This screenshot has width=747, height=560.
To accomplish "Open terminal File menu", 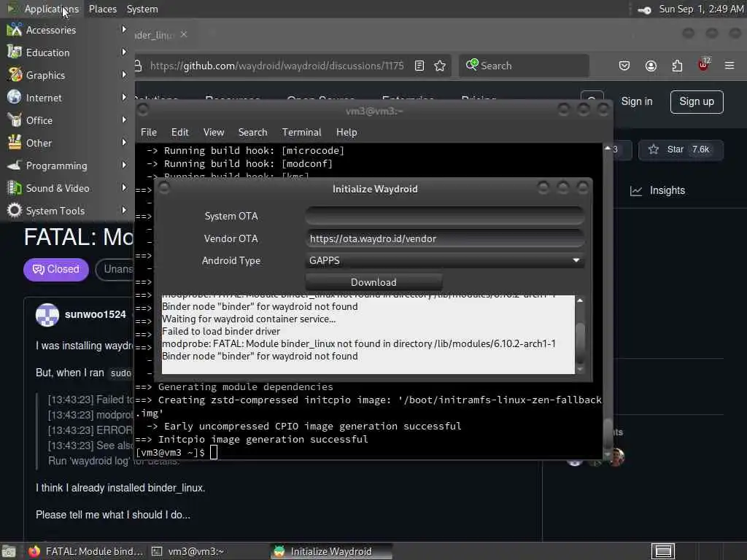I will pos(149,133).
